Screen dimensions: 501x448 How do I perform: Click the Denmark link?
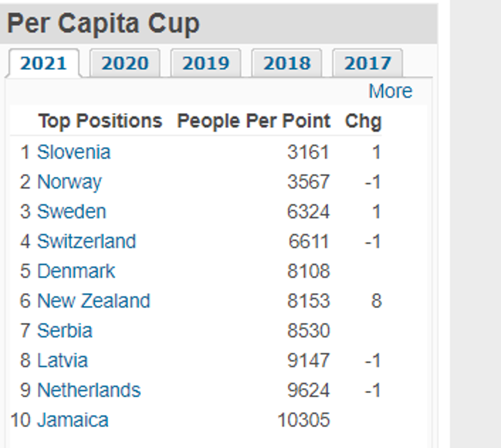(75, 271)
